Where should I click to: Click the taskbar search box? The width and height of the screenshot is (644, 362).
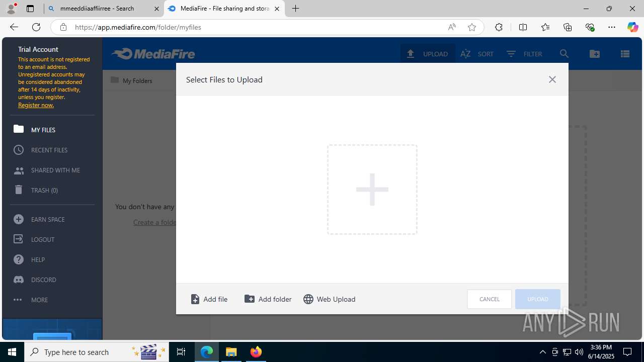click(x=97, y=352)
